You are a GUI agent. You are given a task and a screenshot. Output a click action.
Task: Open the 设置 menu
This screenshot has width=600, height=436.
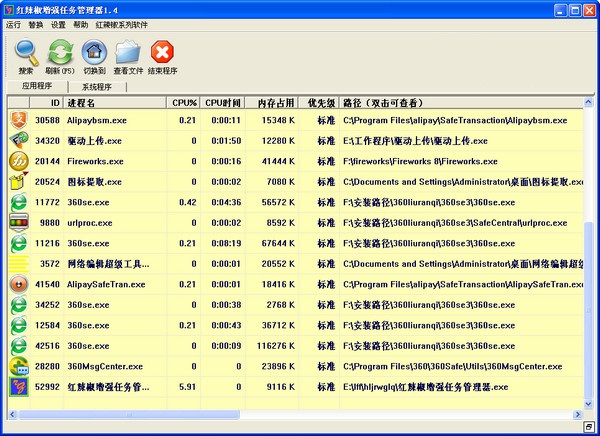pyautogui.click(x=58, y=25)
